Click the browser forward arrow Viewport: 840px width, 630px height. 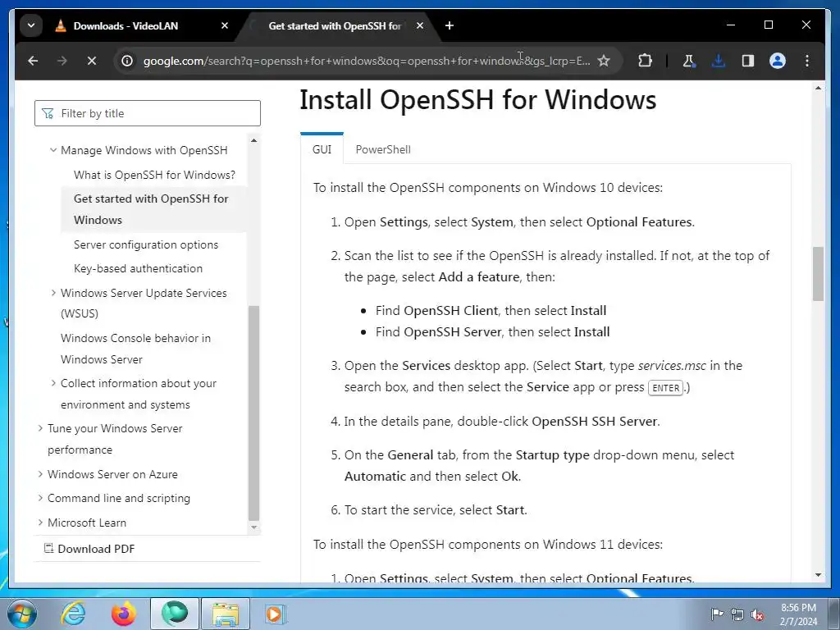click(62, 61)
